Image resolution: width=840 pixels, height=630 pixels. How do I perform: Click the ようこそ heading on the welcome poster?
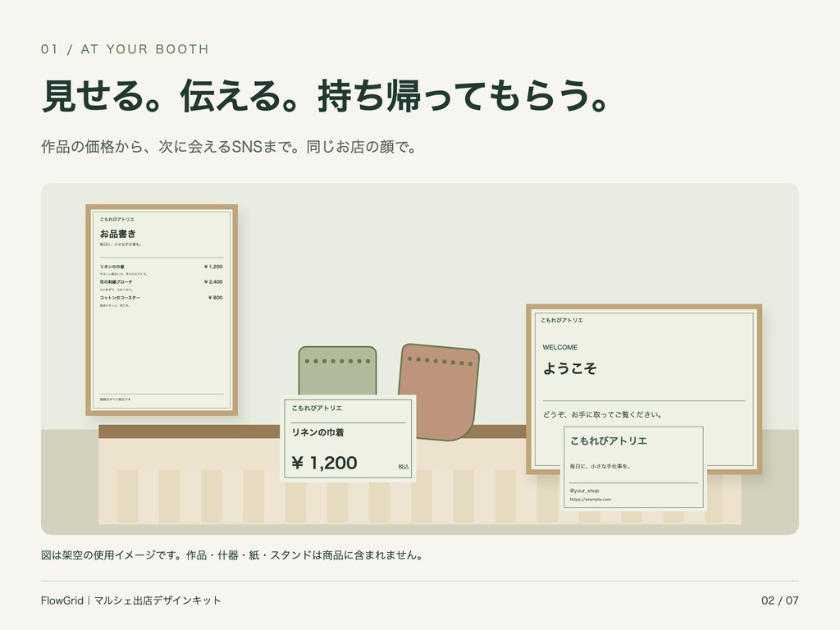pos(569,368)
